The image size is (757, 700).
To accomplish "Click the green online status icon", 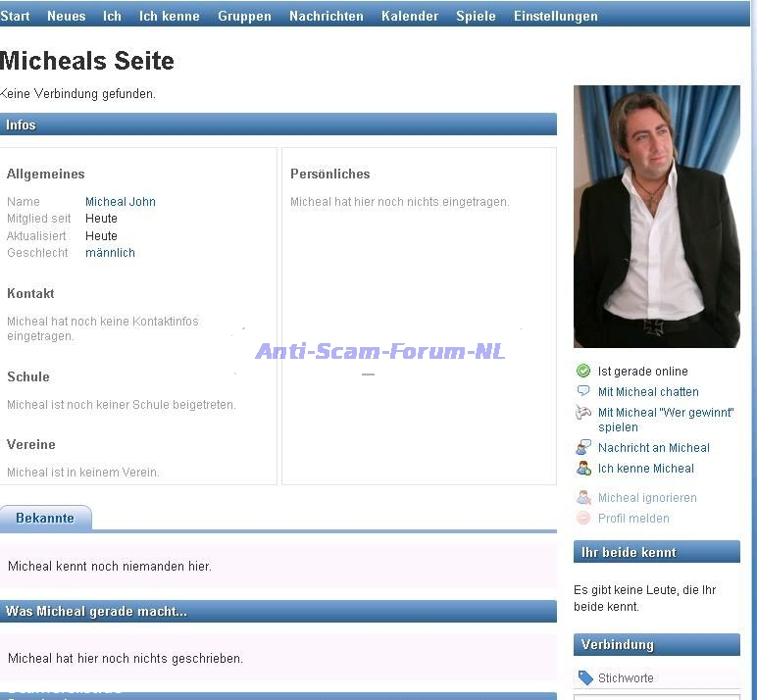I will 583,371.
